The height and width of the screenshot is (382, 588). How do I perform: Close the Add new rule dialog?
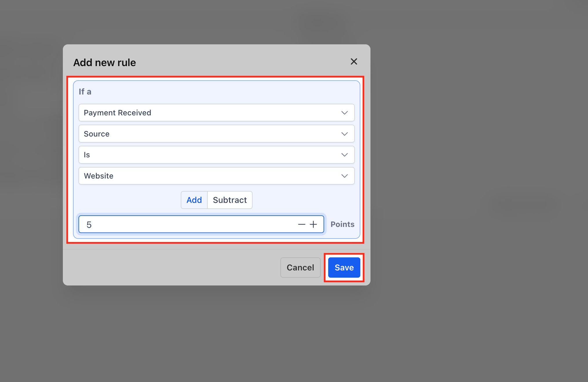(354, 61)
